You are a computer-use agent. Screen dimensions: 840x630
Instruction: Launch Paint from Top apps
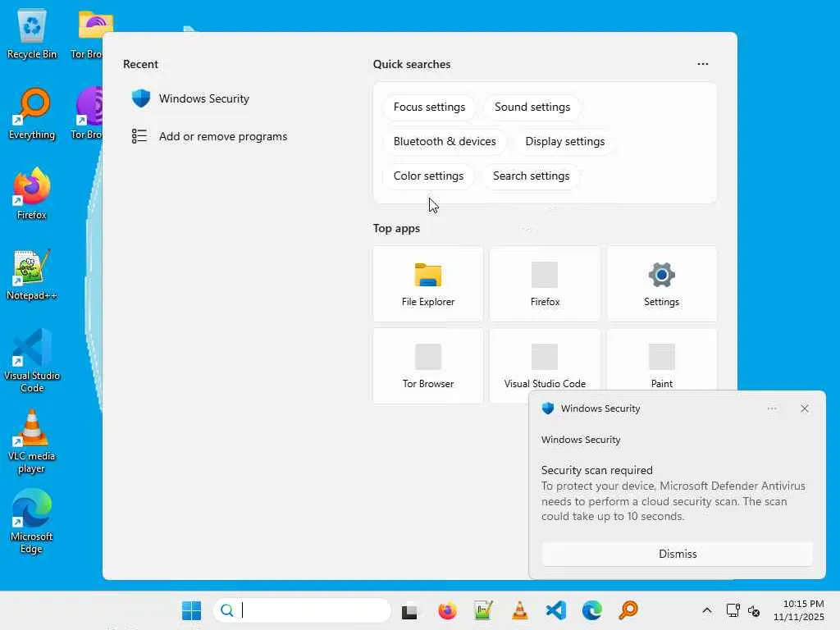(x=662, y=360)
